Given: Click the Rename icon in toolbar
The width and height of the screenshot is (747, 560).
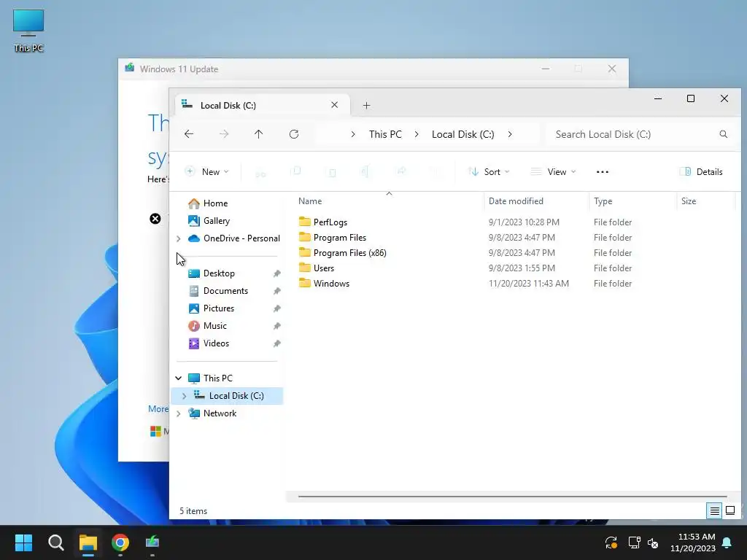Looking at the screenshot, I should [366, 171].
